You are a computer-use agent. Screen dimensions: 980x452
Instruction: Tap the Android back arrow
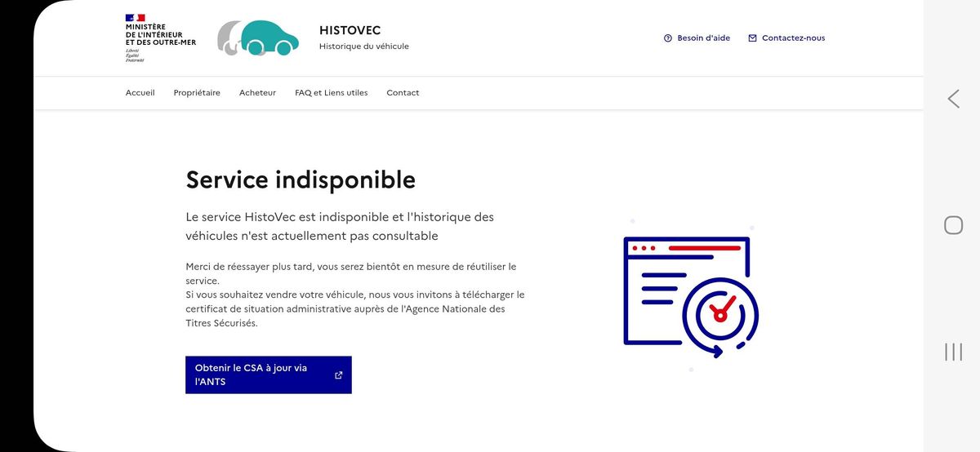tap(953, 99)
